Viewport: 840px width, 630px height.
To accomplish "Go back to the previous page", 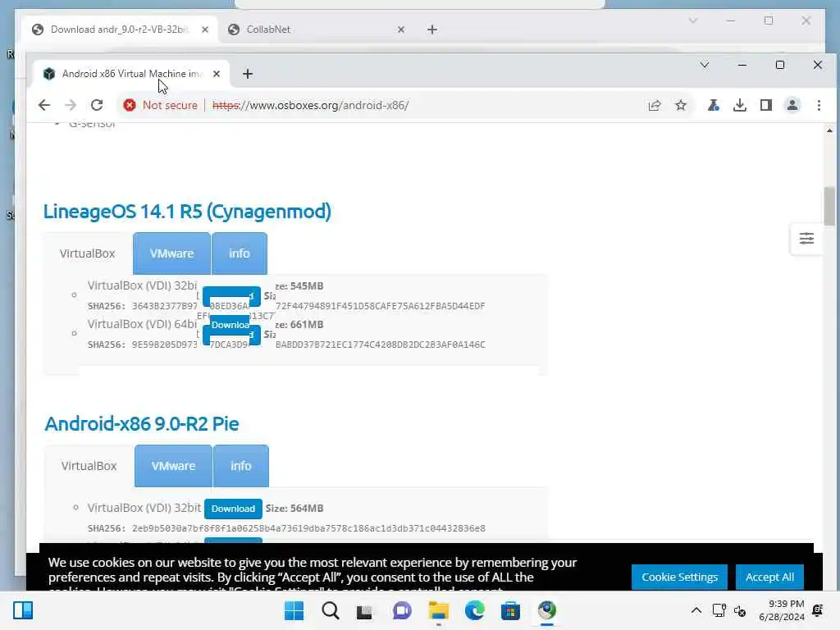I will coord(44,105).
